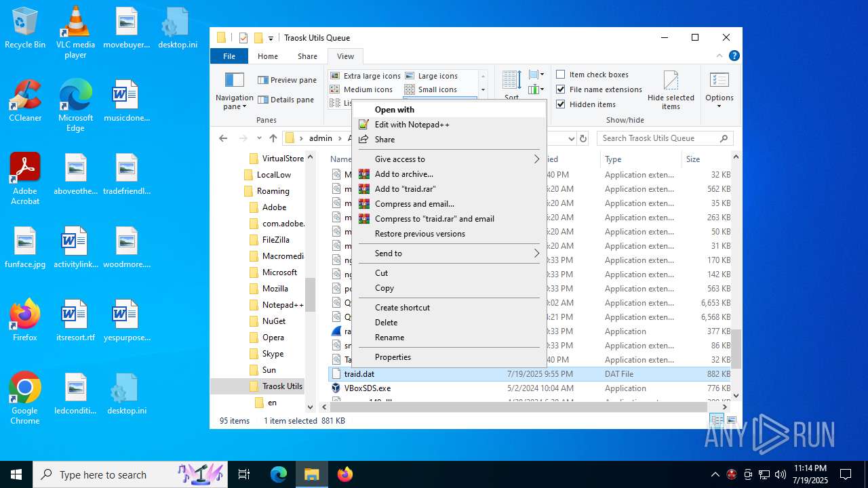Launch Adobe Acrobat desktop shortcut

[x=25, y=179]
